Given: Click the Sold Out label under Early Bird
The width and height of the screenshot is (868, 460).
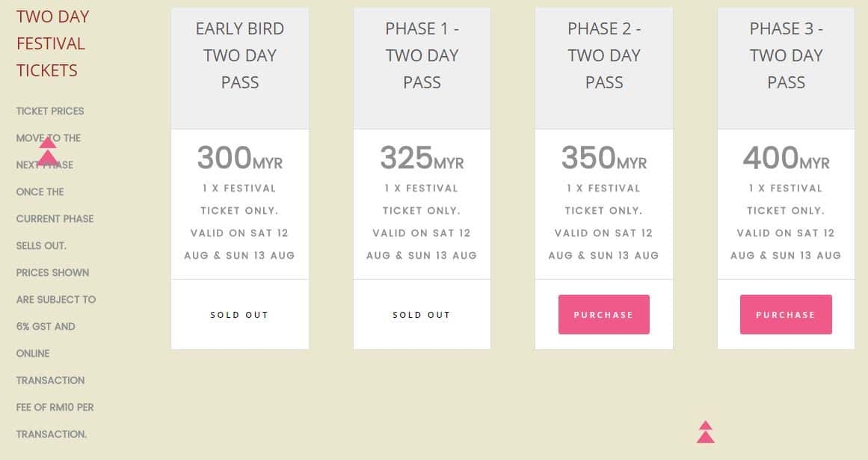Looking at the screenshot, I should (239, 315).
